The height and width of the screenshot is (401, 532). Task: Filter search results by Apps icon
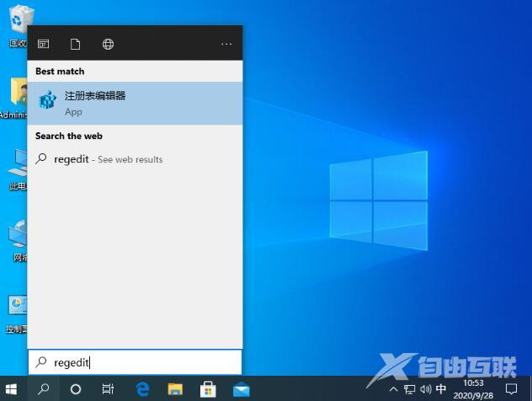coord(44,44)
